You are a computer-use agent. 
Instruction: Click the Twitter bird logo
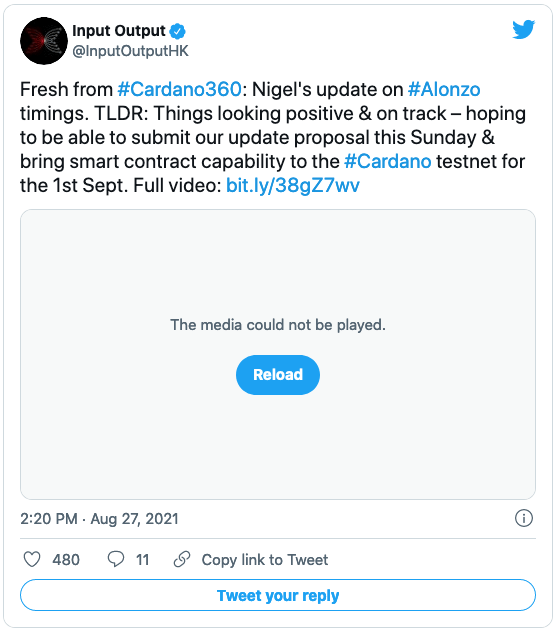pyautogui.click(x=523, y=29)
